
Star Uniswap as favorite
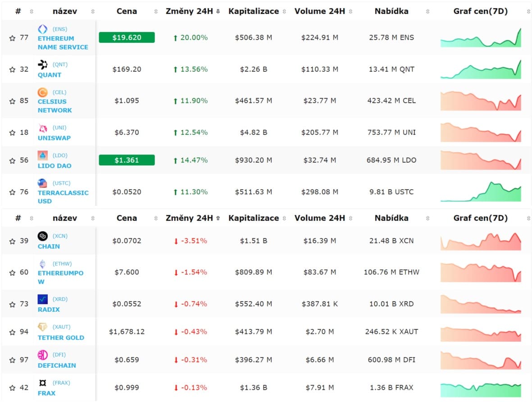(12, 133)
